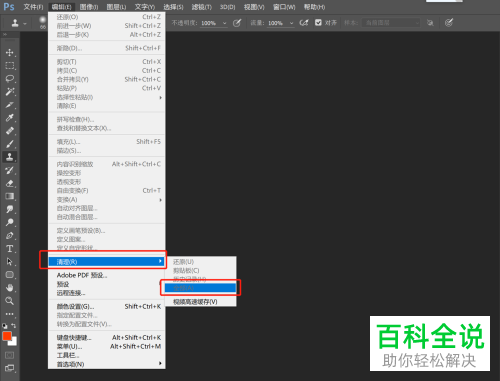The width and height of the screenshot is (500, 381).
Task: Select the Slice tool in the toolbox
Action: 10,105
